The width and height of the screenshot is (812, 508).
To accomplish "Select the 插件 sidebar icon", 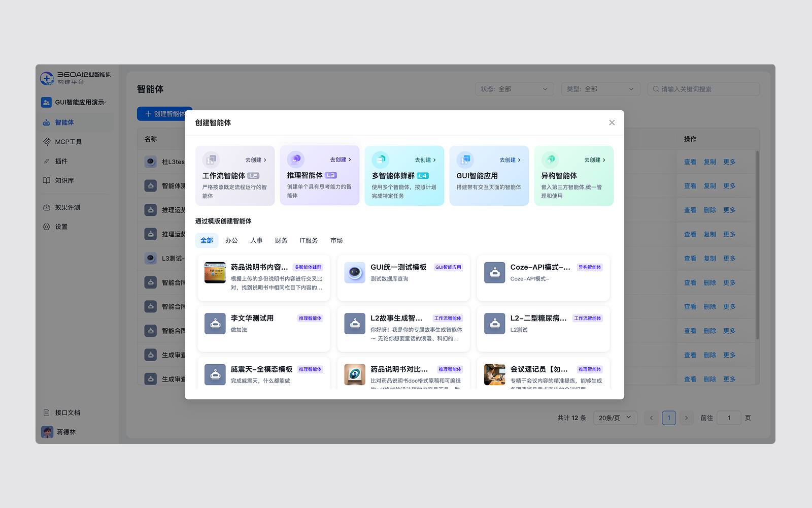I will (x=47, y=161).
